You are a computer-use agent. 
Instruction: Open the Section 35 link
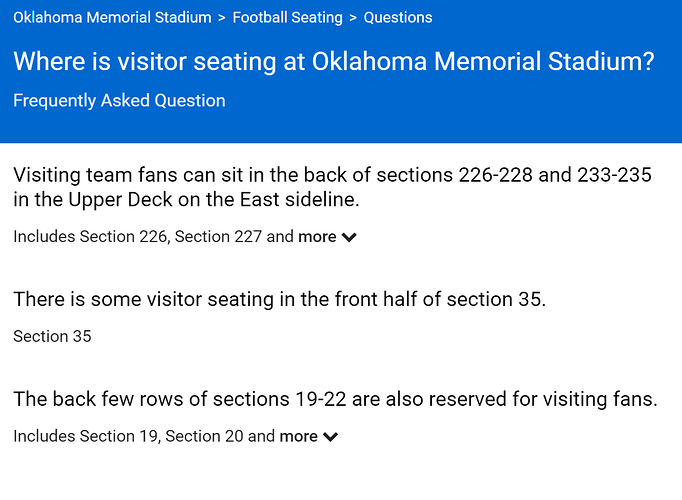[x=52, y=336]
